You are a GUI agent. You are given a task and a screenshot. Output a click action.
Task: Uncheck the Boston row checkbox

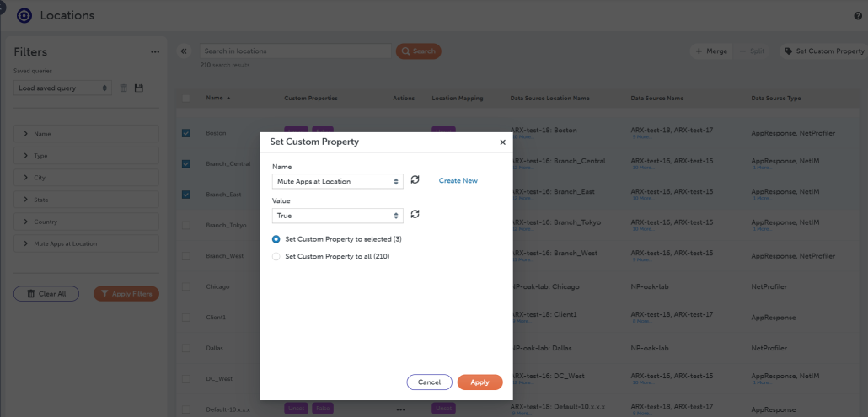(x=186, y=133)
